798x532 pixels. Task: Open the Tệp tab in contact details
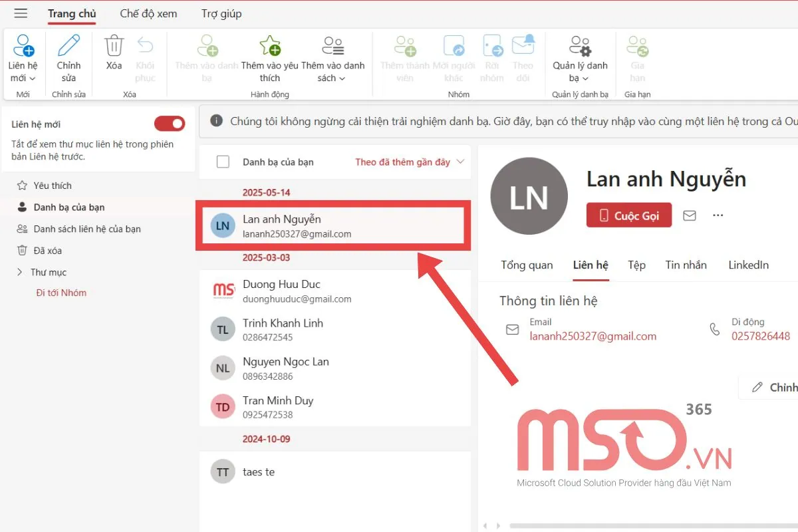636,265
